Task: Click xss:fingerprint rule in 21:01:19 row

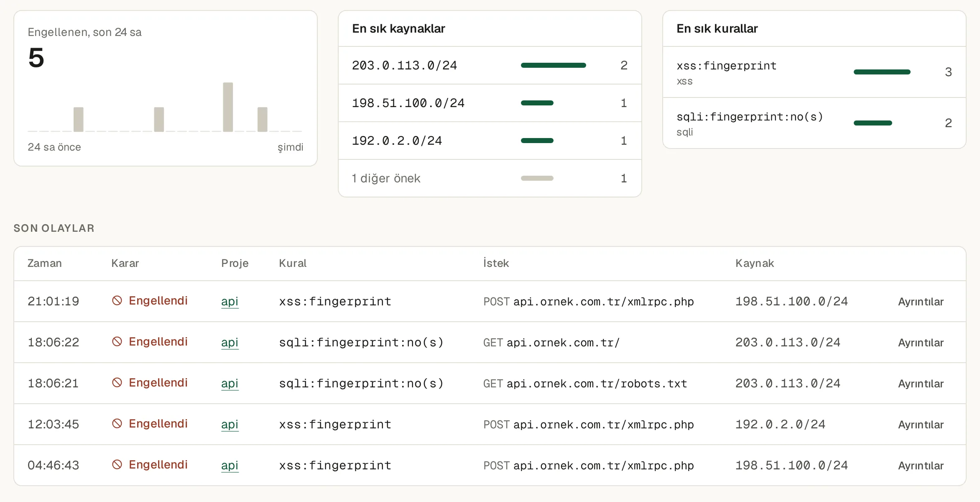Action: click(335, 301)
